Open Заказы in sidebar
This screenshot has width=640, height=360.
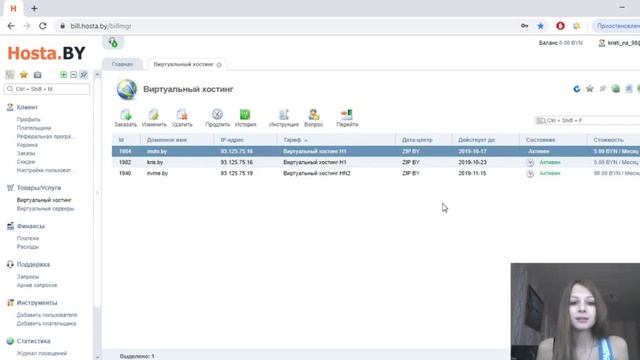[26, 153]
